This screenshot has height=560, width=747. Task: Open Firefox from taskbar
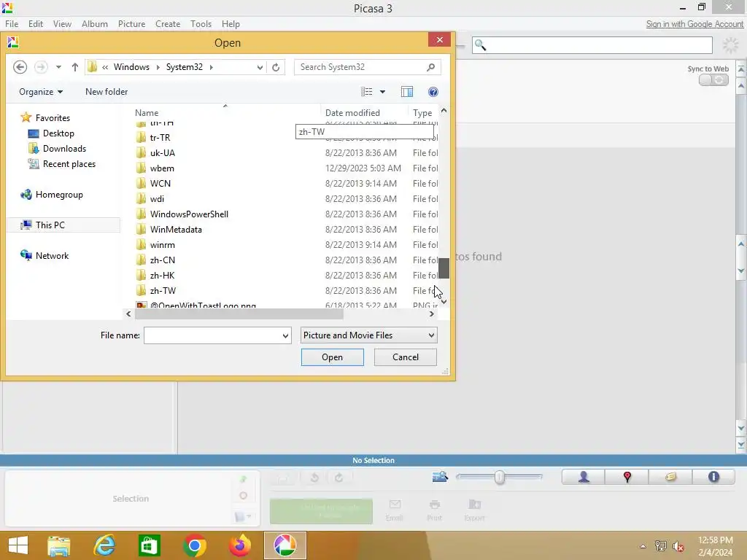pyautogui.click(x=239, y=545)
